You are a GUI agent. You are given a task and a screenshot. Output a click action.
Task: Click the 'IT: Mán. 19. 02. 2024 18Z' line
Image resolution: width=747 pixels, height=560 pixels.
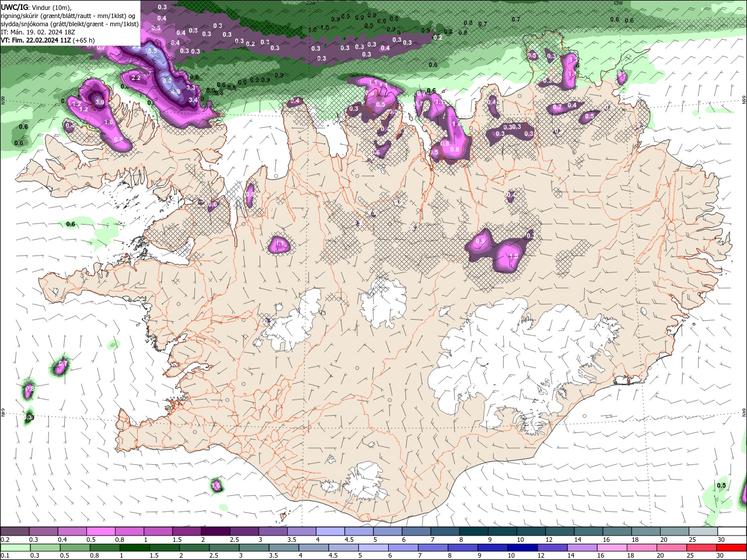coord(38,32)
